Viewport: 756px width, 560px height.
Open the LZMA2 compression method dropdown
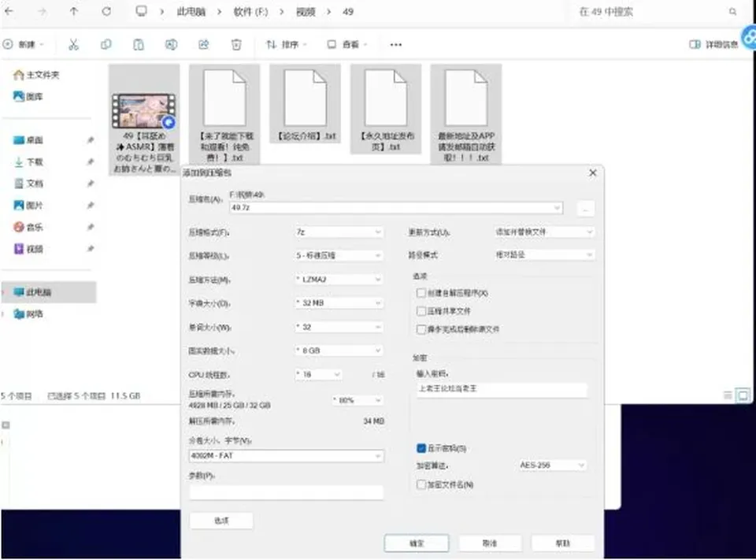pyautogui.click(x=339, y=280)
